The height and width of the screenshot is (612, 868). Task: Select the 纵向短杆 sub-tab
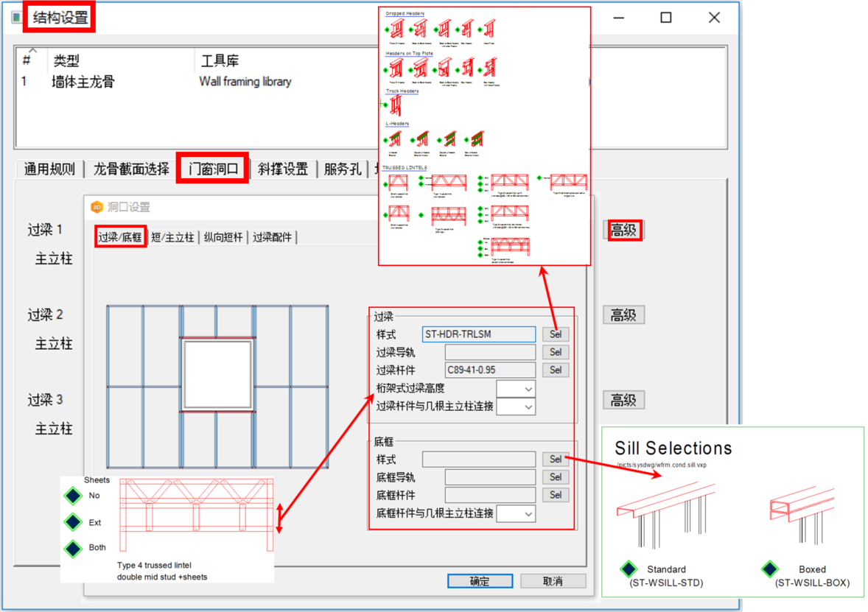tap(223, 237)
